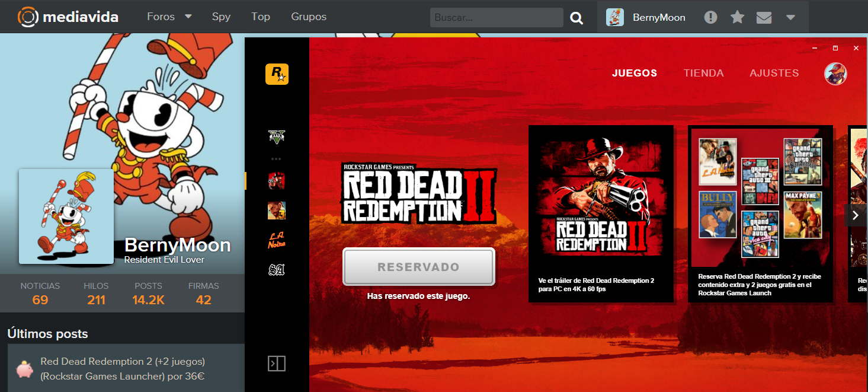Switch to the TIENDA tab

(x=704, y=74)
